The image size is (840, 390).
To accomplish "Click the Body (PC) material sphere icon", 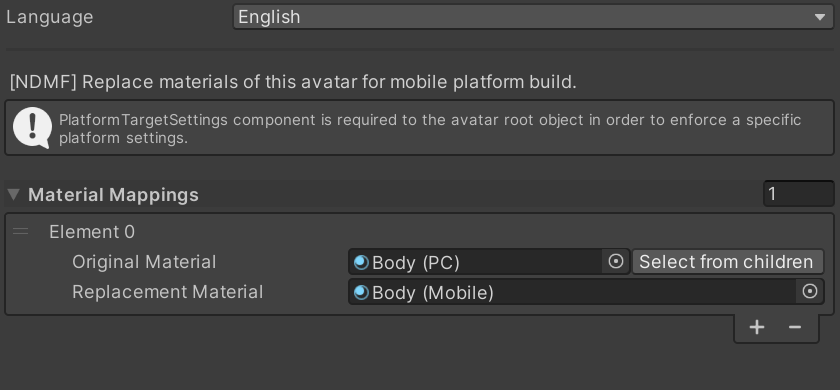I will tap(361, 262).
